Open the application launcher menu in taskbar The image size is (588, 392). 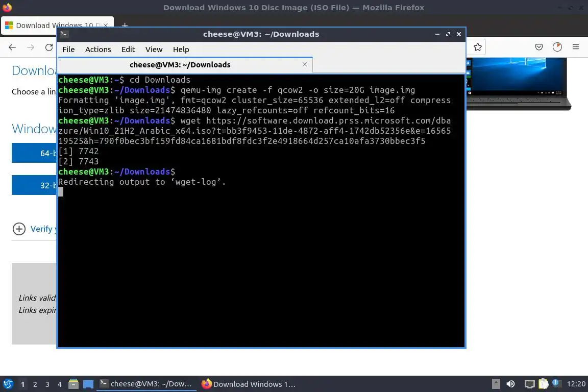point(8,384)
